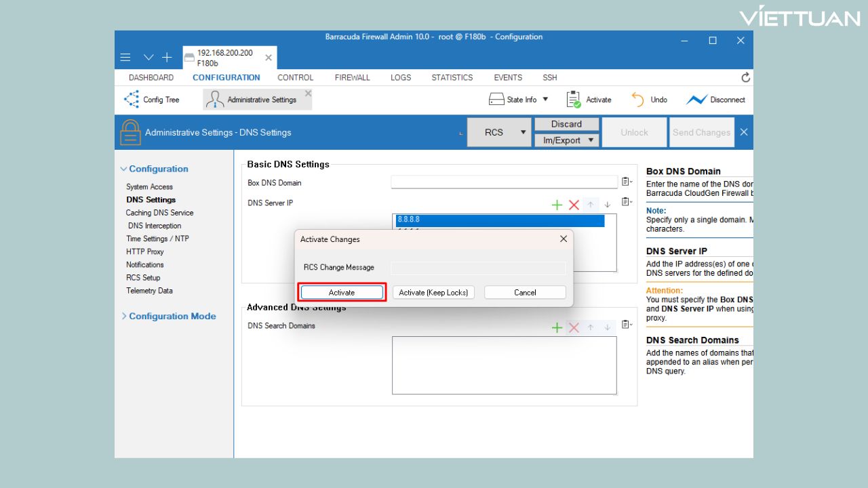Add DNS Search Domain with green plus
Screen dimensions: 868x488
point(557,327)
